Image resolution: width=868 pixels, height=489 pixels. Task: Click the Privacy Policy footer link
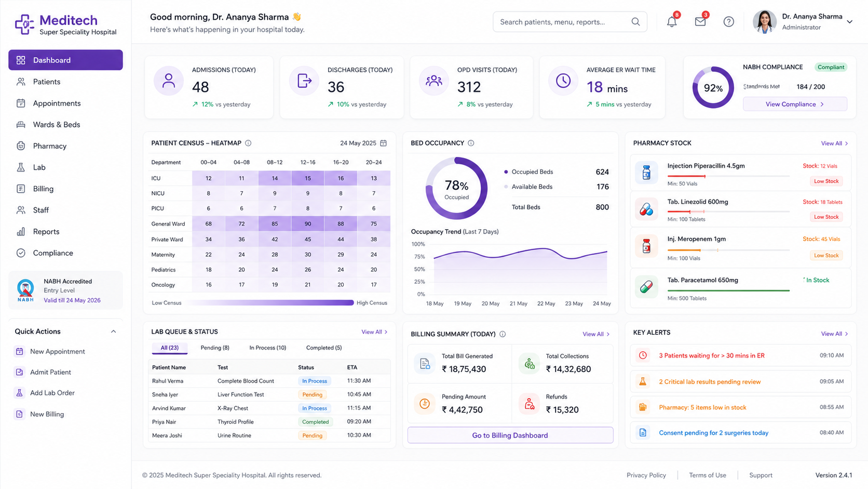[646, 475]
